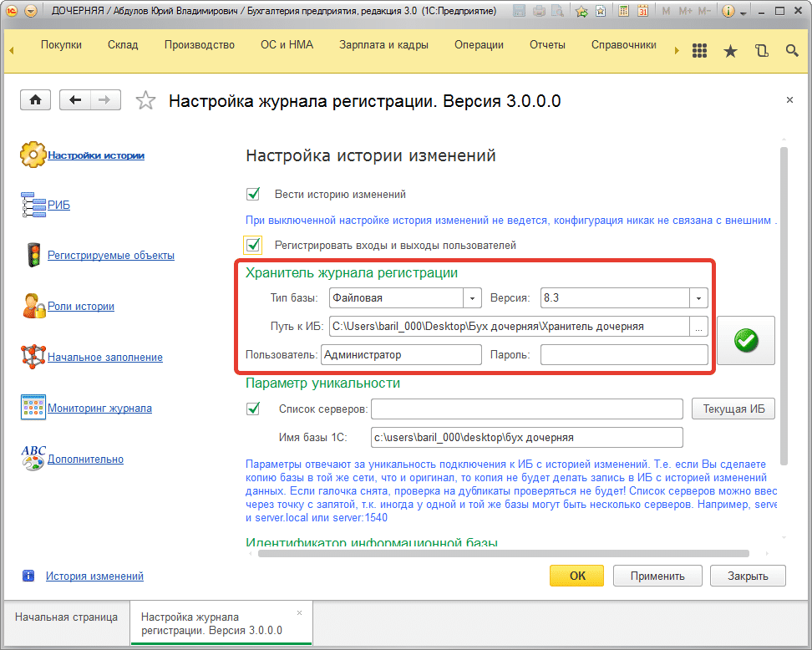Uncheck Регистрировать входы и выходы пользователей

pyautogui.click(x=254, y=245)
